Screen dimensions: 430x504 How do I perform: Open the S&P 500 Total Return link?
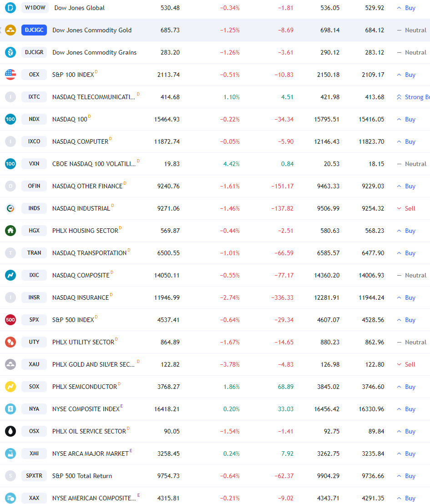click(82, 476)
